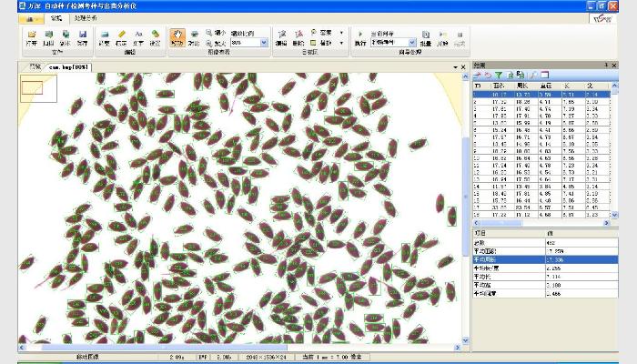Click the Open file icon in the toolbar
The width and height of the screenshot is (637, 364).
(x=32, y=35)
